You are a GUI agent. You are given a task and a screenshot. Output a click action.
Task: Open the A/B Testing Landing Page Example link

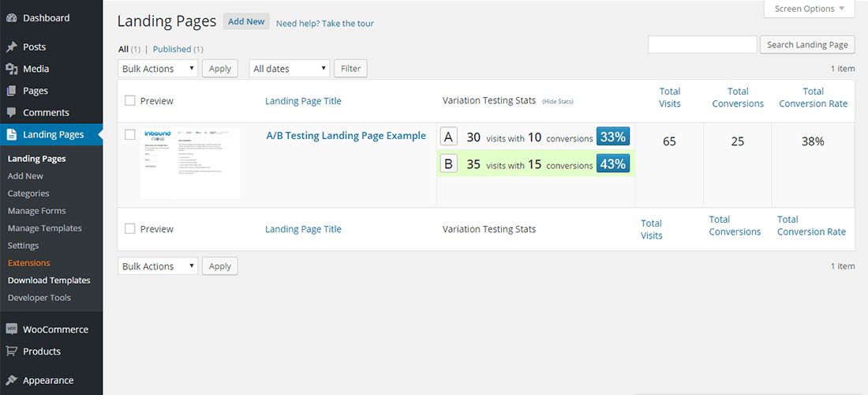[x=346, y=136]
